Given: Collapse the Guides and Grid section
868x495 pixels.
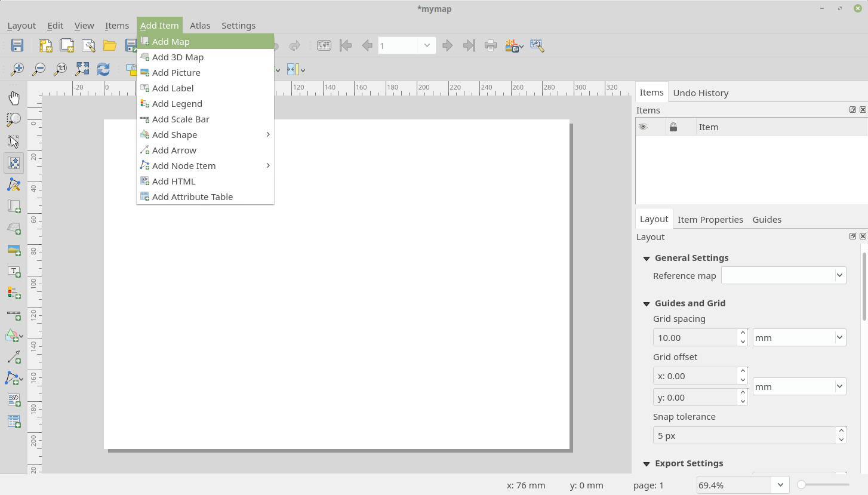Looking at the screenshot, I should click(x=647, y=303).
